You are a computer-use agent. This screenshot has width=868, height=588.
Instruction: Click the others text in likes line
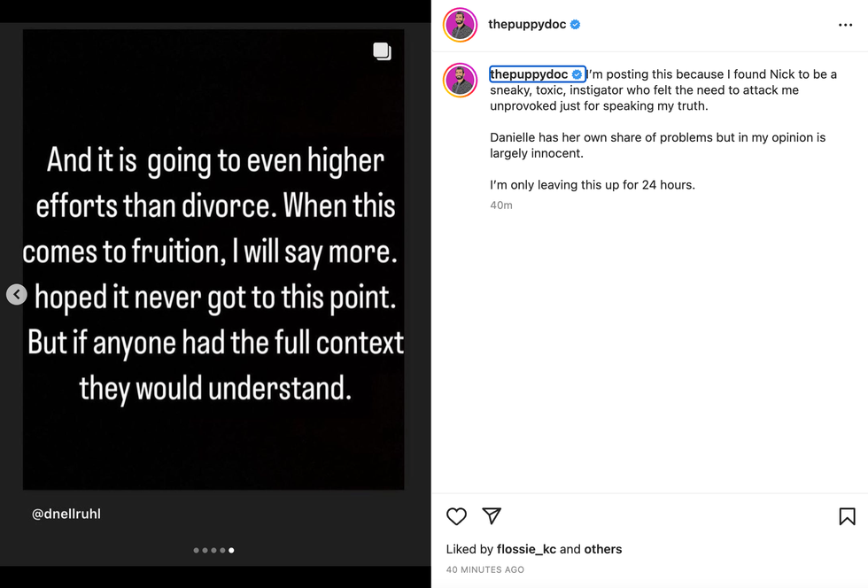603,549
